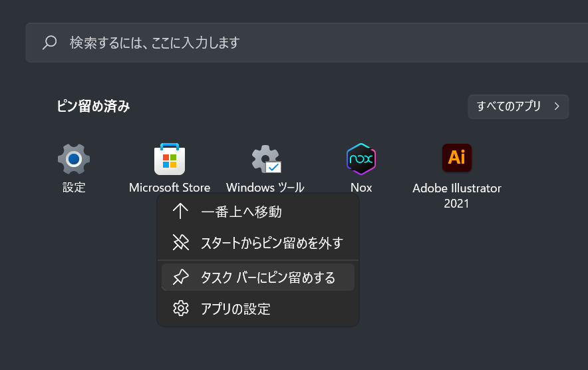Image resolution: width=588 pixels, height=370 pixels.
Task: Choose スタートからピン留めを外す from context menu
Action: tap(271, 242)
